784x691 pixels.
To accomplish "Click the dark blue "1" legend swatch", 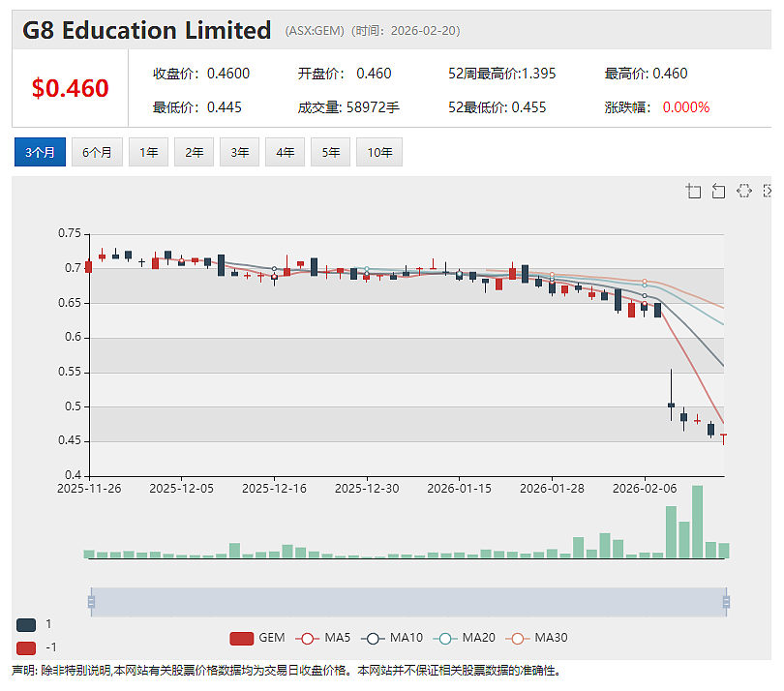I will (26, 624).
